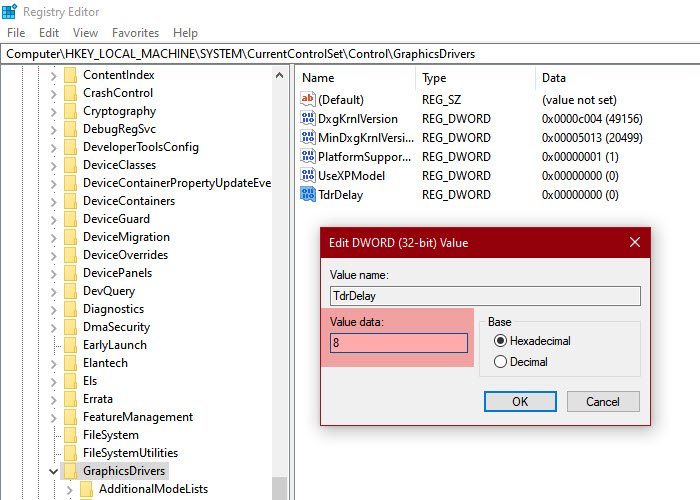700x500 pixels.
Task: Close the Edit DWORD dialog
Action: (x=634, y=242)
